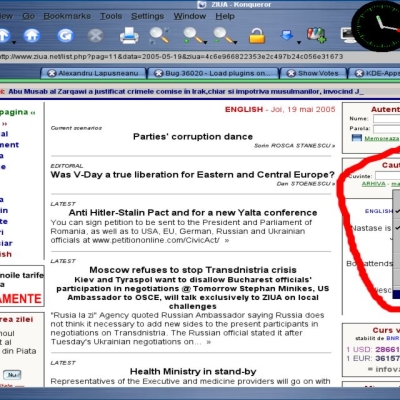Open the Tools menu
Image resolution: width=400 pixels, height=400 pixels.
[111, 16]
